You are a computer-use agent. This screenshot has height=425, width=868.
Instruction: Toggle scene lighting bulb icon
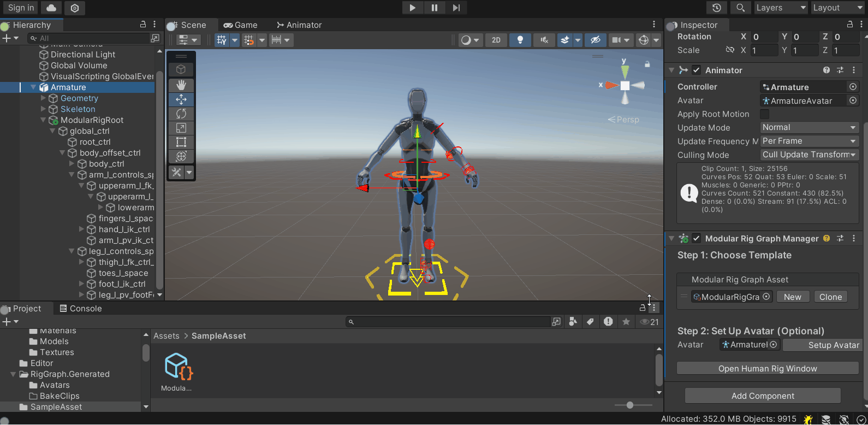(520, 40)
